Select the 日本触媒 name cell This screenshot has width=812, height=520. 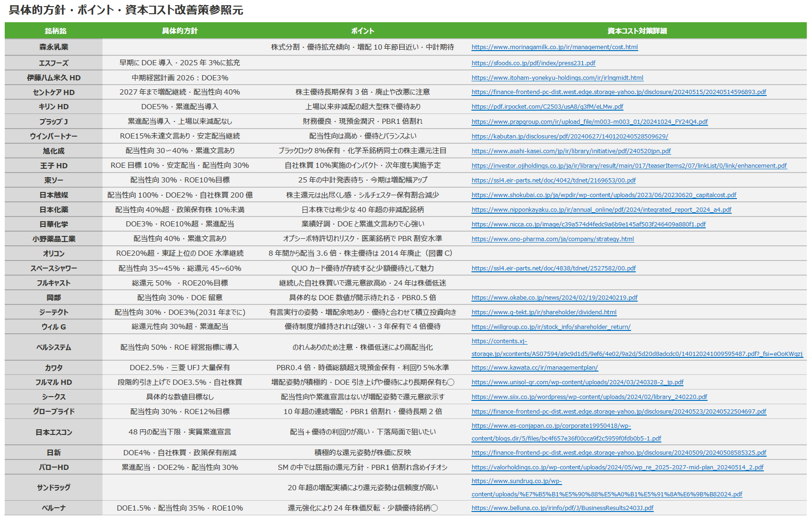54,195
